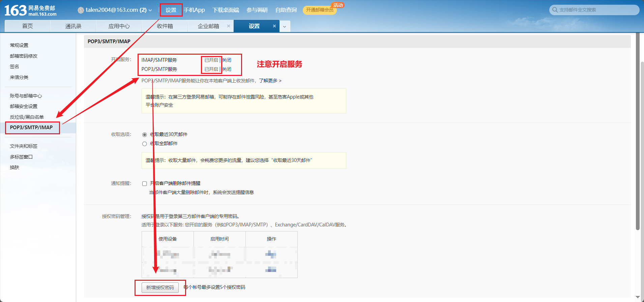Click the 163 mail logo
The height and width of the screenshot is (302, 644).
(x=30, y=10)
